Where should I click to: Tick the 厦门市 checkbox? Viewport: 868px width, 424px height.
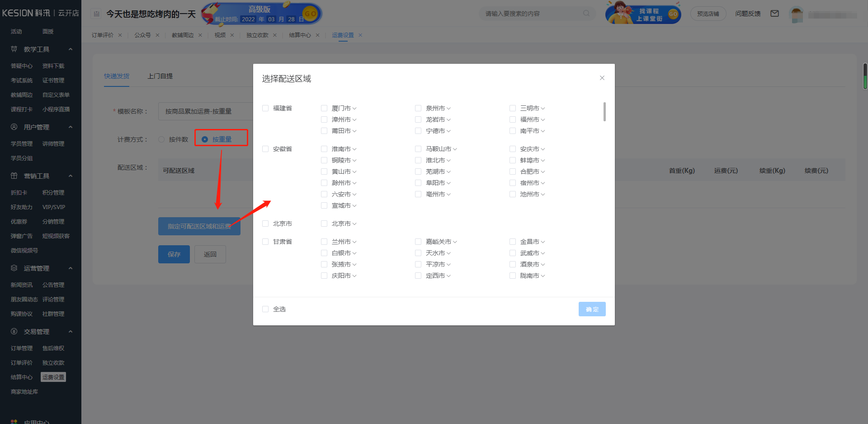coord(324,108)
